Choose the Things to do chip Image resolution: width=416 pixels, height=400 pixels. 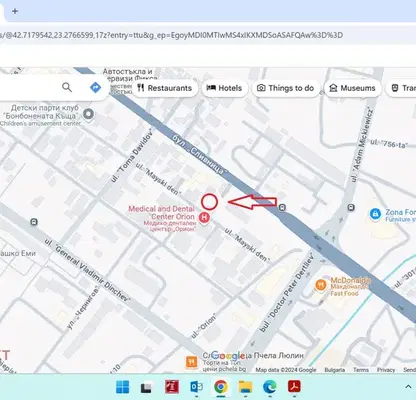(285, 88)
